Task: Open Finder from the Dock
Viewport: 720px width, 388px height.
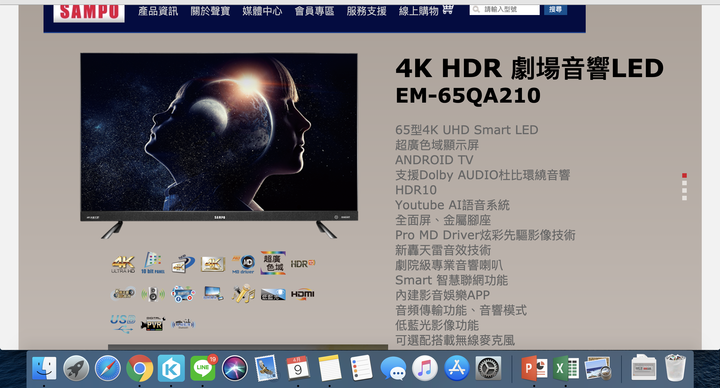Action: pyautogui.click(x=44, y=368)
